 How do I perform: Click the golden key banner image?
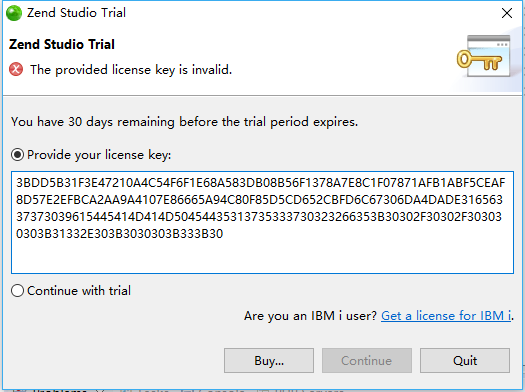(484, 56)
